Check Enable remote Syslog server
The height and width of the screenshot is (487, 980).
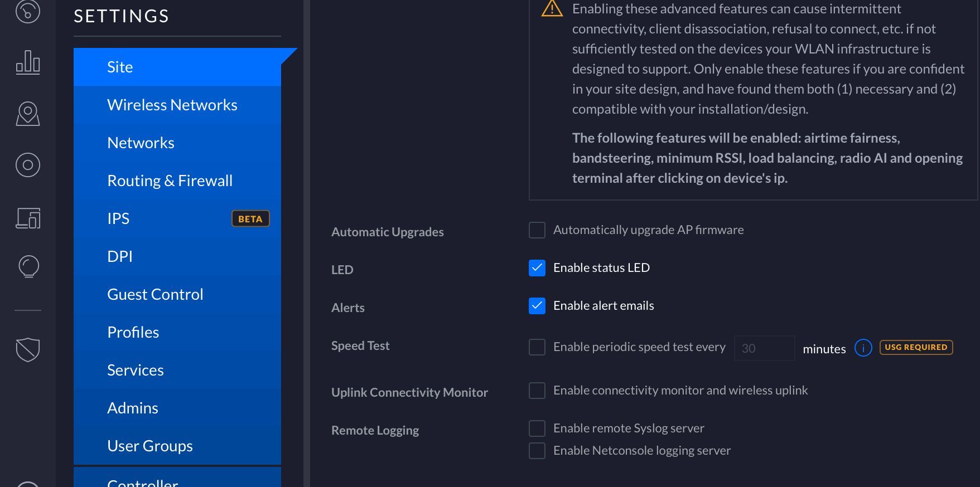(537, 428)
